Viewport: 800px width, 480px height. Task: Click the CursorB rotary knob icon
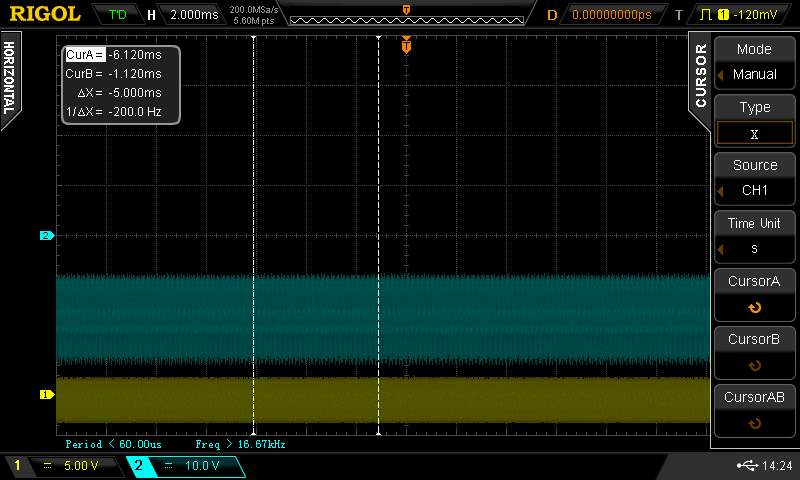(x=754, y=366)
